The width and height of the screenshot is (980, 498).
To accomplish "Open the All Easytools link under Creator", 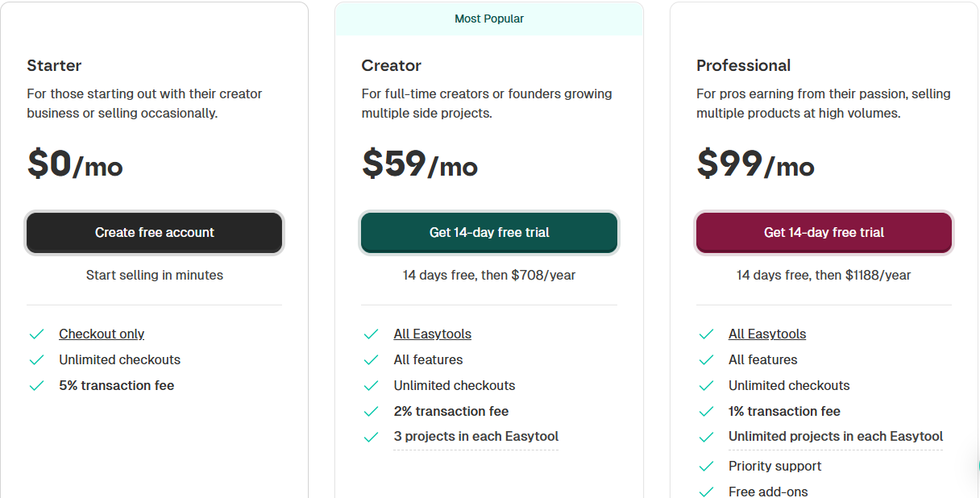I will (432, 334).
